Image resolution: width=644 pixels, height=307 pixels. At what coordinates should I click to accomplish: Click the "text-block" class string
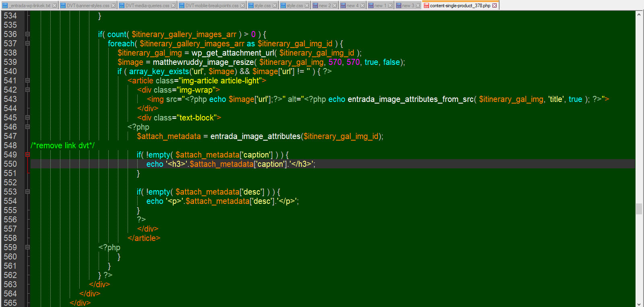196,118
